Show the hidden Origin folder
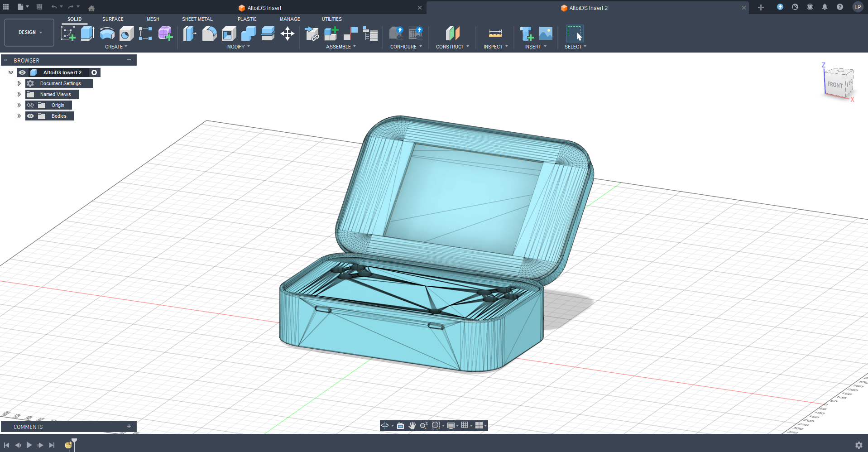868x452 pixels. point(30,105)
